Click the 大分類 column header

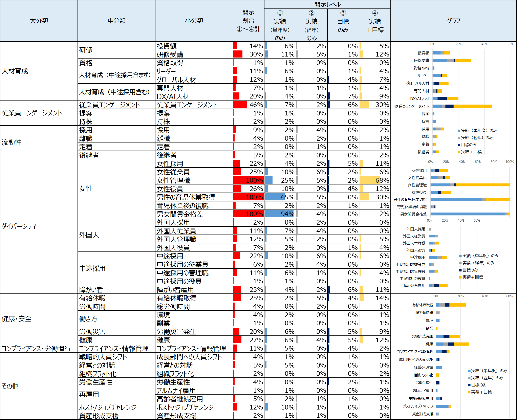pos(39,21)
